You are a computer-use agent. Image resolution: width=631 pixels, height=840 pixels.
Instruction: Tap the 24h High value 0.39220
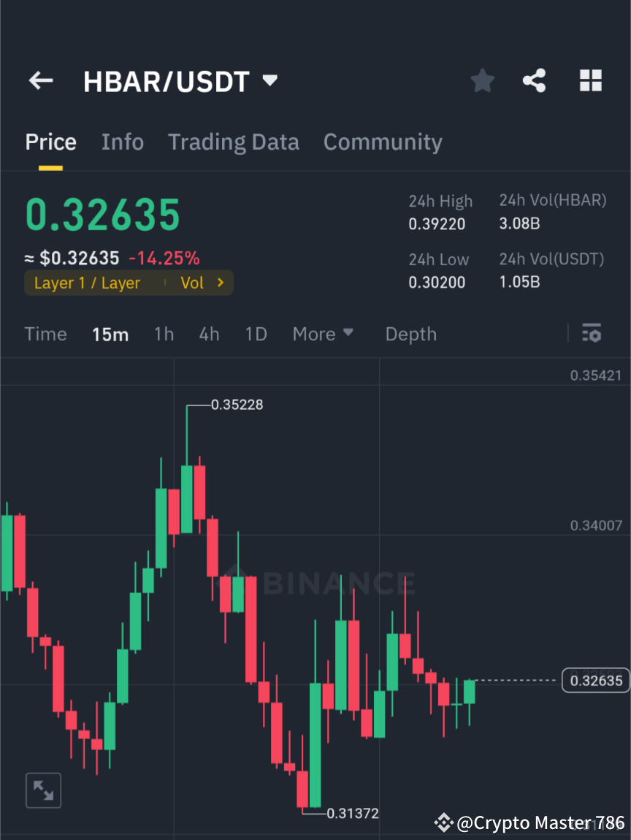[437, 224]
